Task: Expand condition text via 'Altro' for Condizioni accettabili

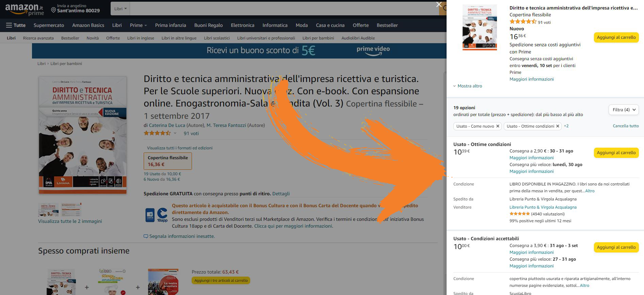Action: point(584,285)
